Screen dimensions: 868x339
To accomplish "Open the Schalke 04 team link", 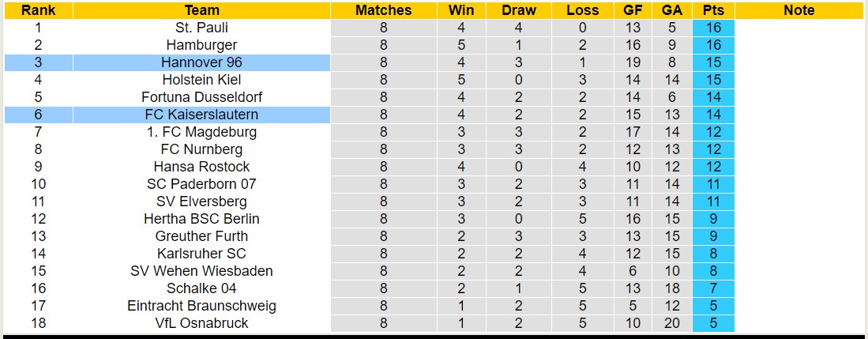I will 201,288.
